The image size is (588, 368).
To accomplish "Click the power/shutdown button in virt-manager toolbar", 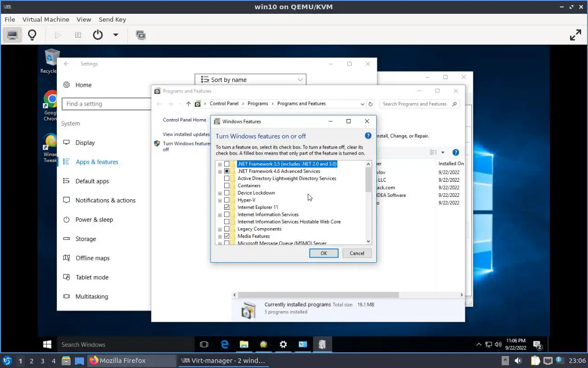I will coord(98,35).
